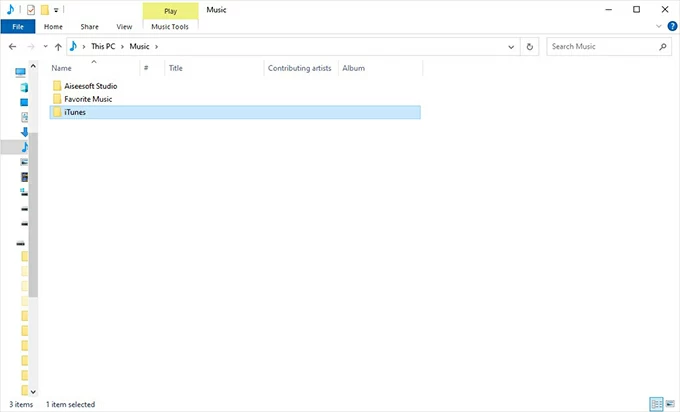Open the File menu
Viewport: 680px width, 412px height.
17,27
